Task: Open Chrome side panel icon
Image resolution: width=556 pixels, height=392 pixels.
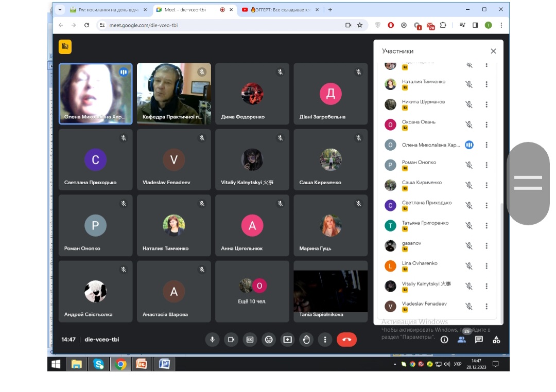Action: [475, 25]
